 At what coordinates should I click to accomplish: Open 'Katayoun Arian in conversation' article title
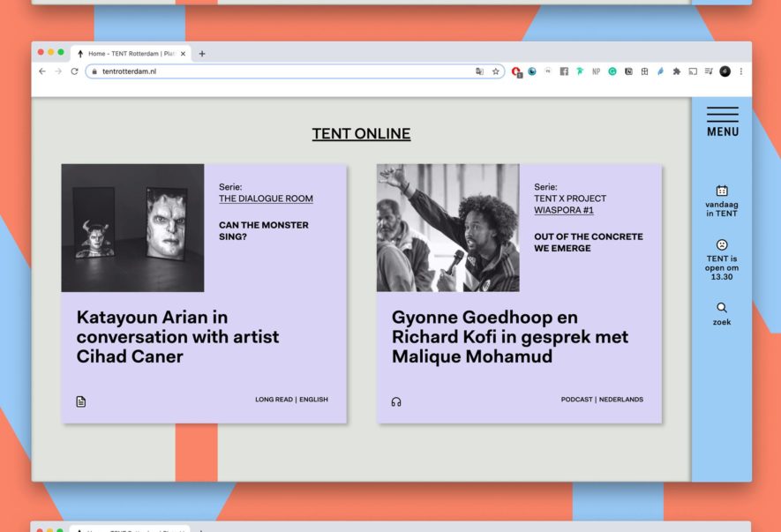click(x=177, y=337)
